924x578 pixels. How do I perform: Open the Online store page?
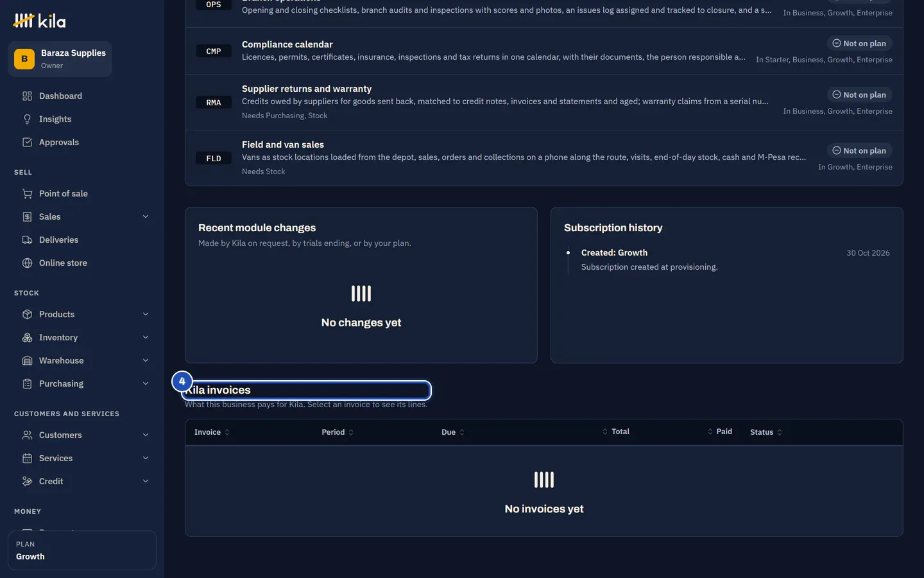[82, 263]
